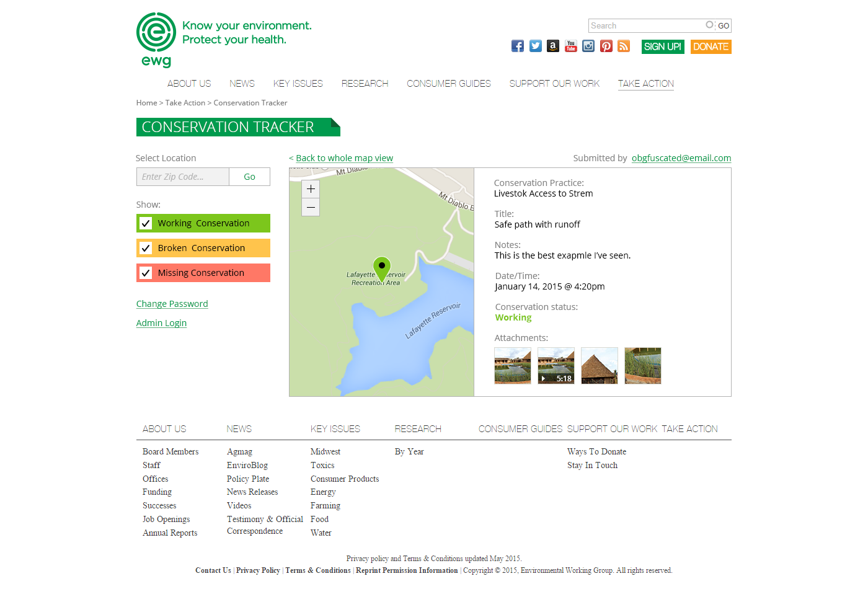Open the Consumer Guides menu
This screenshot has height=589, width=868.
pos(448,84)
